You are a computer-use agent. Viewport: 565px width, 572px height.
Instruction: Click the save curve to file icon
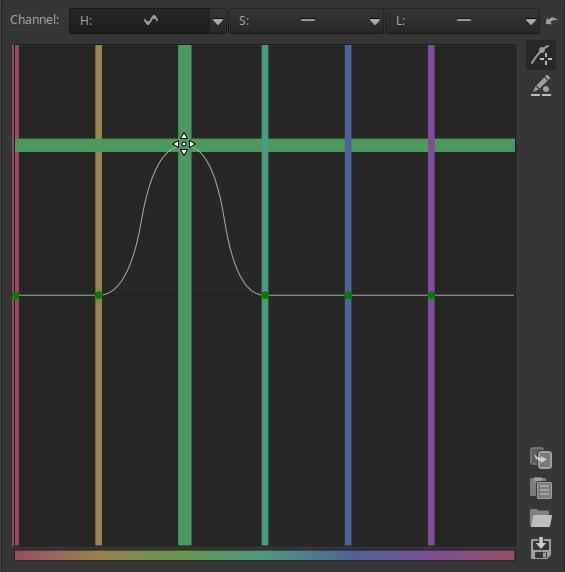[541, 548]
